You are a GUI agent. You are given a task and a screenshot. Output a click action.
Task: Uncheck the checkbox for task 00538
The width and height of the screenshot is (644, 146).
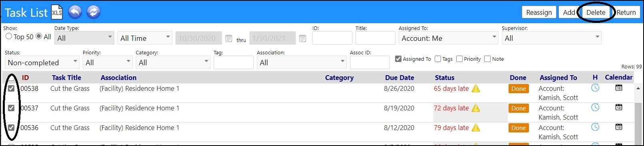[x=11, y=88]
